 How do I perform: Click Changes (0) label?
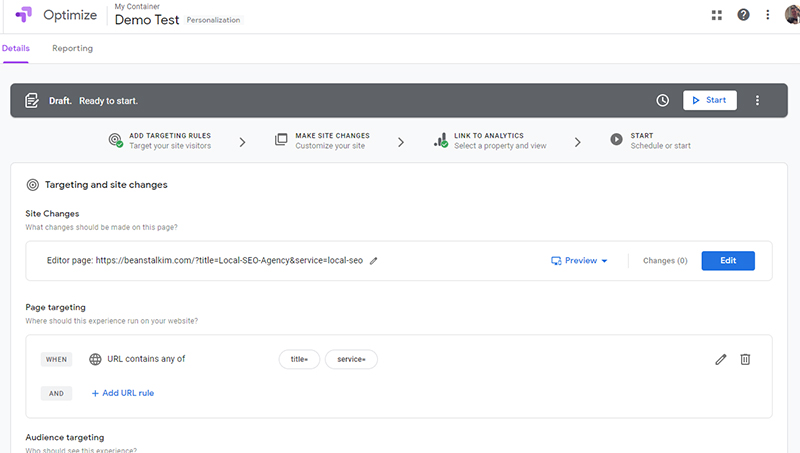pos(665,261)
